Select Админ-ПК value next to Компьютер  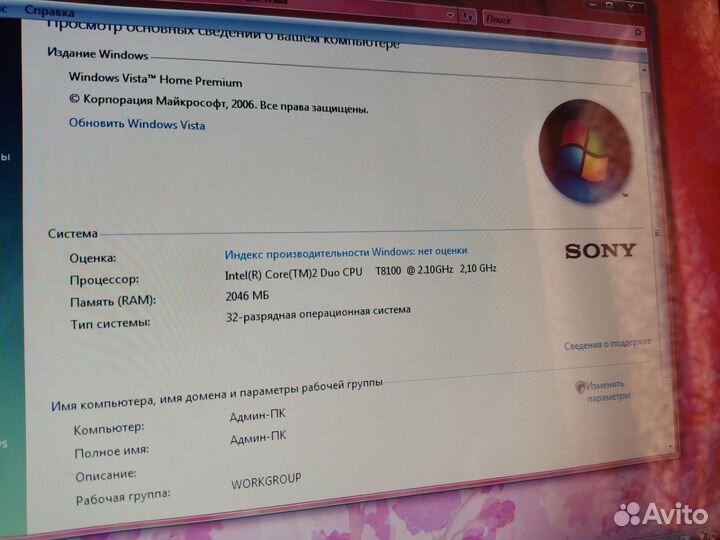click(x=258, y=415)
